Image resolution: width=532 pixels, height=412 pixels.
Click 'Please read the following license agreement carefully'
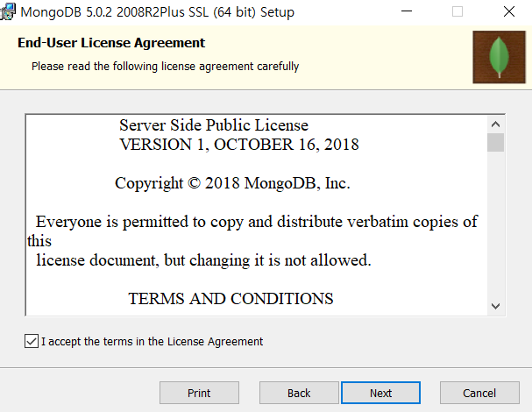pyautogui.click(x=166, y=66)
